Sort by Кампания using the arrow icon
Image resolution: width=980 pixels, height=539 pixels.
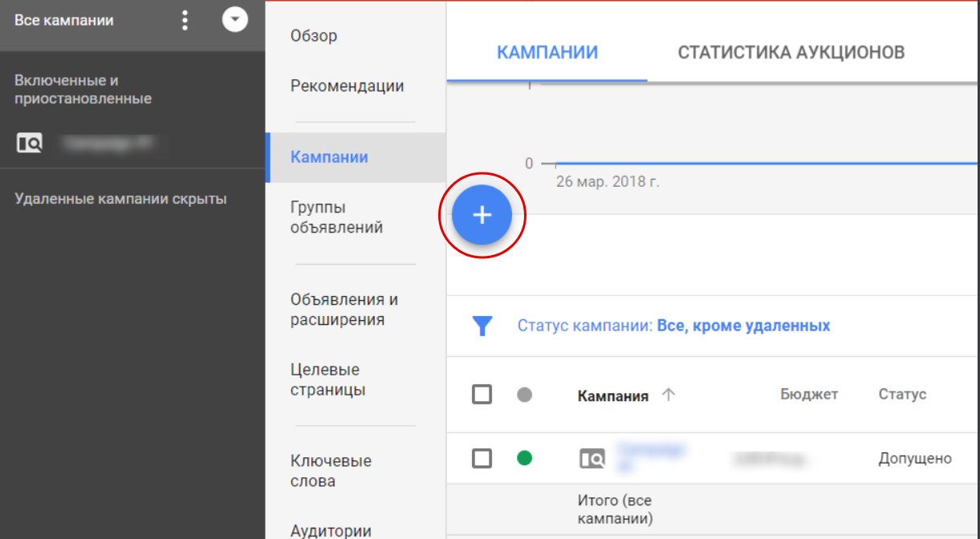[669, 395]
